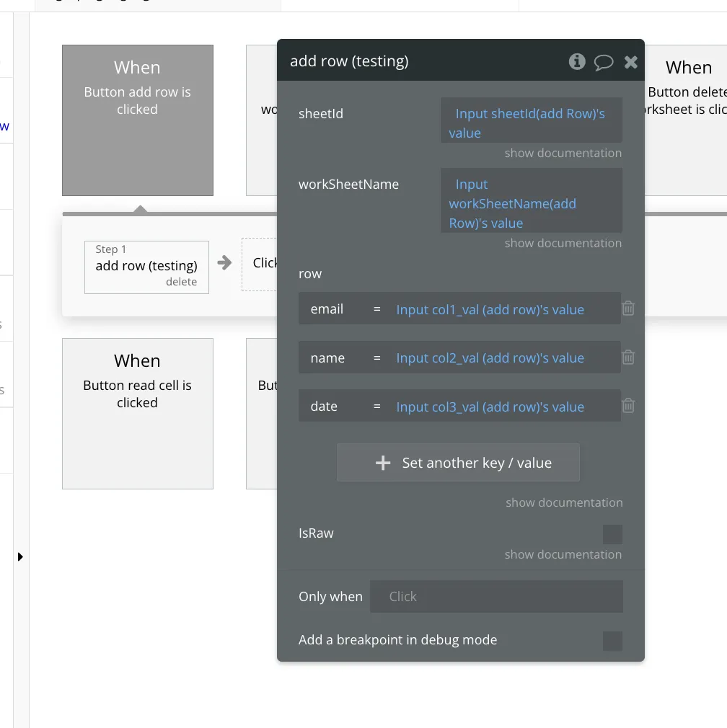
Task: Click Set another key / value button
Action: coord(458,463)
